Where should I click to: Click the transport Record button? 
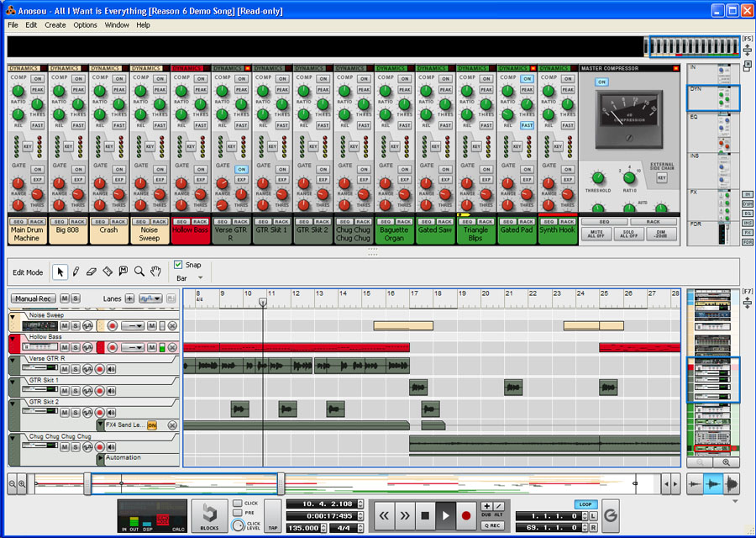point(466,516)
